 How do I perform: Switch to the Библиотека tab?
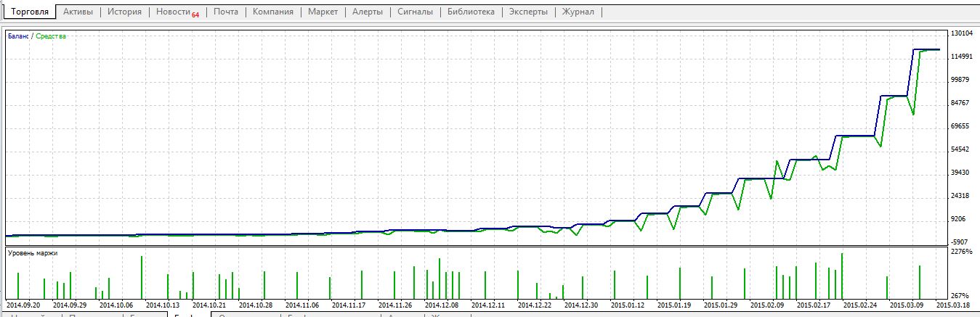coord(471,12)
